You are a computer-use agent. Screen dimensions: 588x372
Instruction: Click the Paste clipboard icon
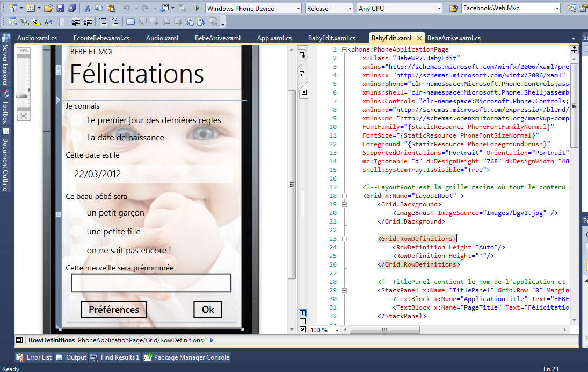point(111,9)
